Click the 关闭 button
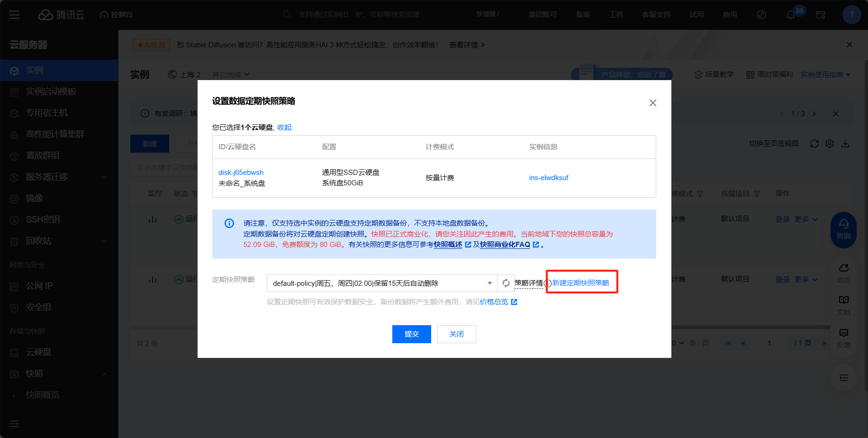This screenshot has width=868, height=438. (x=457, y=334)
